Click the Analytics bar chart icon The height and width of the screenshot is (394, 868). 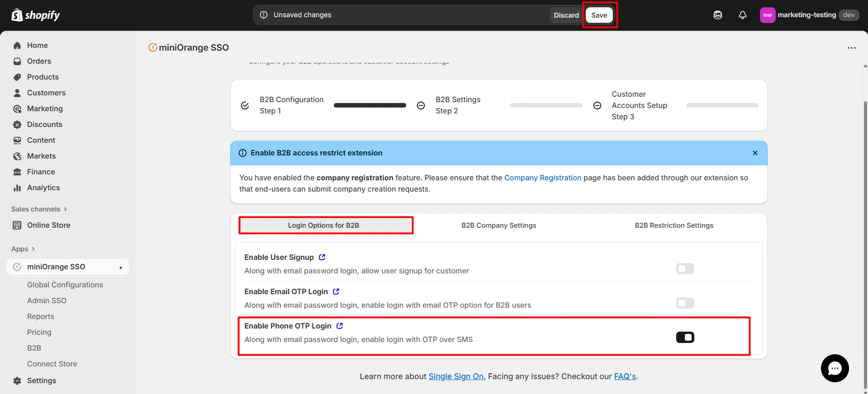[17, 188]
